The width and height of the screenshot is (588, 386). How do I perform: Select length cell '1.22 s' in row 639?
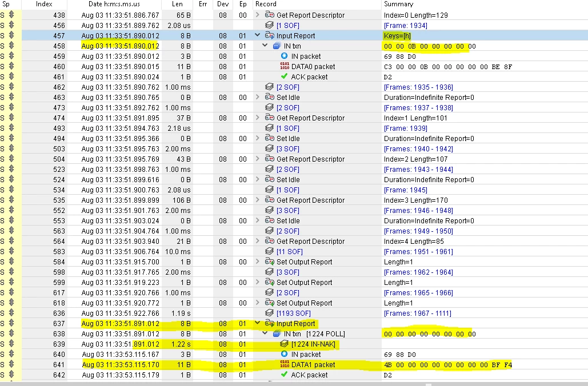pyautogui.click(x=181, y=344)
